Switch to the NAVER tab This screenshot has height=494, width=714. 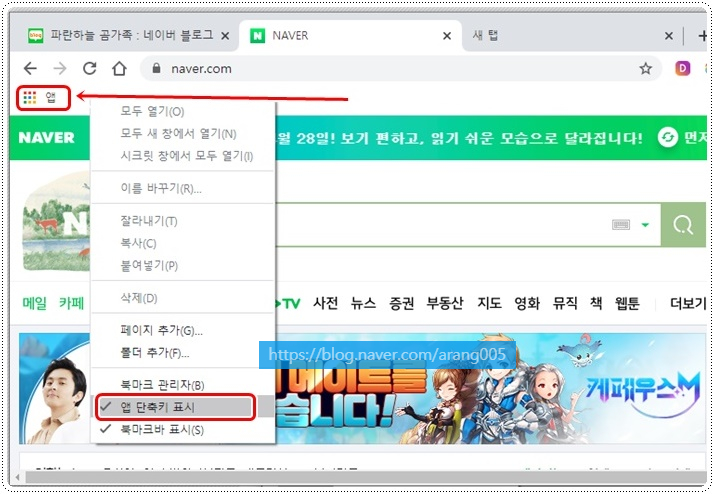click(351, 35)
